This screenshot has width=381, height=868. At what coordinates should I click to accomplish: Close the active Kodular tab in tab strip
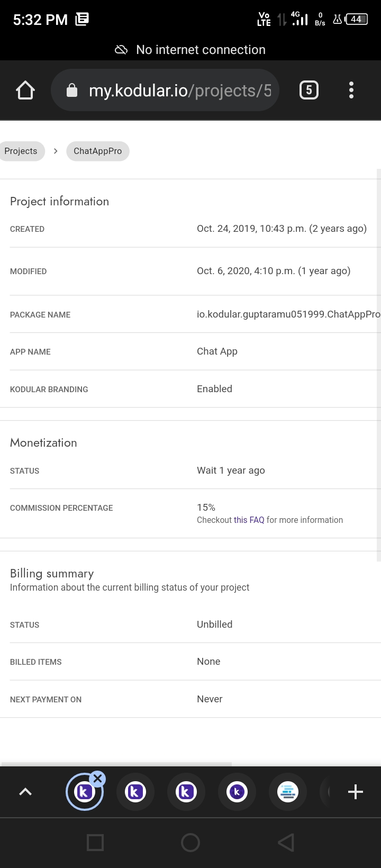[x=97, y=779]
